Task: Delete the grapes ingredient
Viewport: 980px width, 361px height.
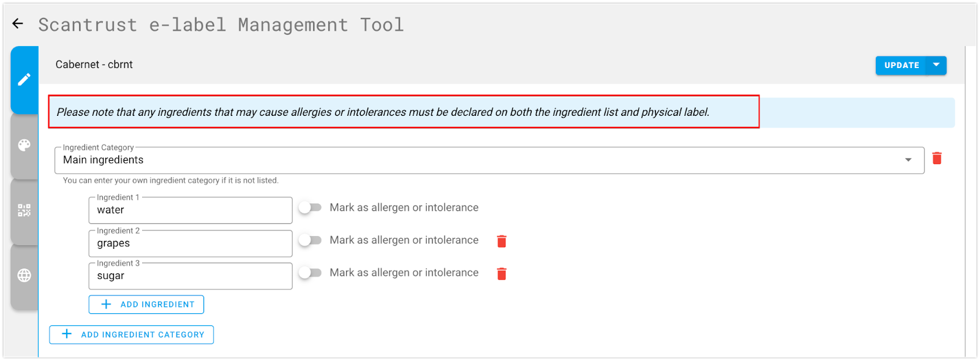Action: point(502,241)
